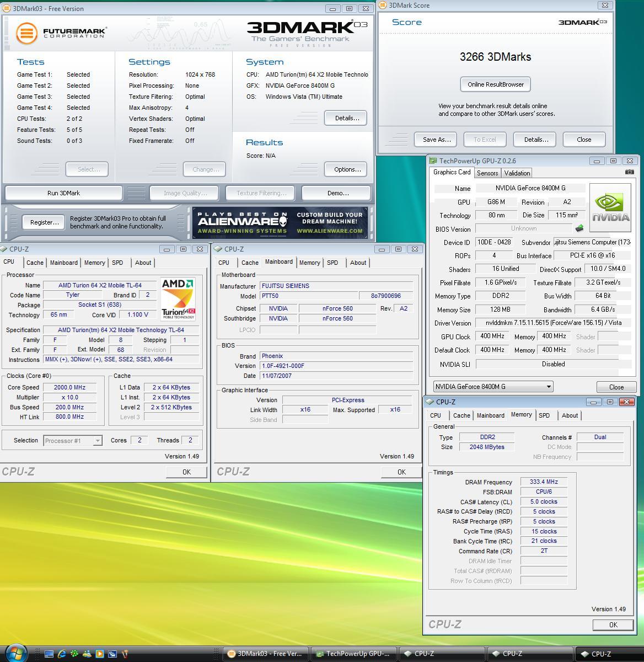Open SPD tab in left CPU-Z window
The height and width of the screenshot is (662, 644).
coord(117,263)
